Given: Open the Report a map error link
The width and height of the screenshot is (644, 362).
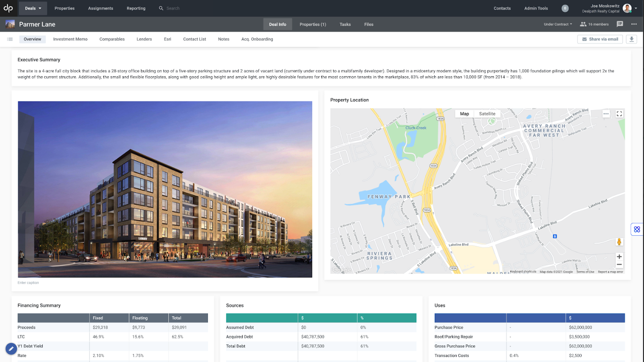Looking at the screenshot, I should click(610, 271).
